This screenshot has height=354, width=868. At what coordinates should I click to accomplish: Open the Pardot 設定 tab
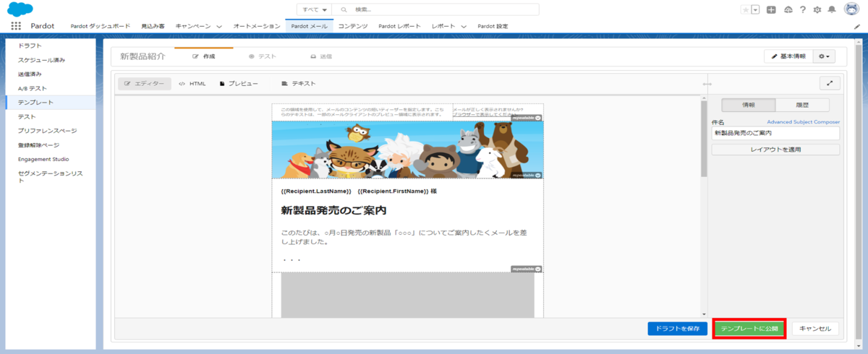[x=493, y=26]
